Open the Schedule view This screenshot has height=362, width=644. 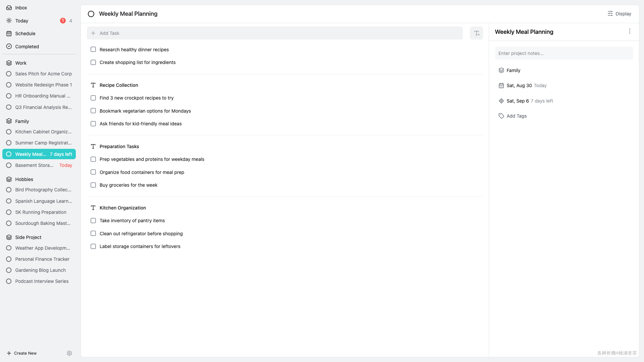pos(25,33)
